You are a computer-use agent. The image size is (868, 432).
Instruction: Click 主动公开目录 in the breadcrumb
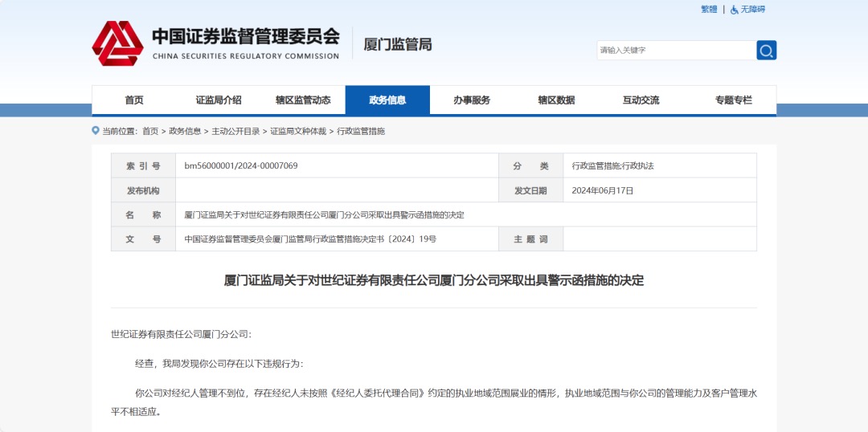click(235, 131)
